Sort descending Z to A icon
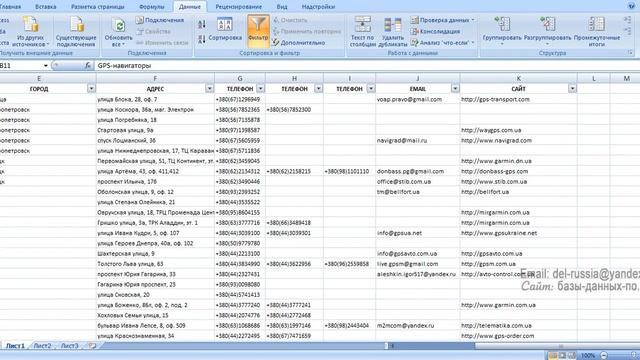 [x=202, y=39]
